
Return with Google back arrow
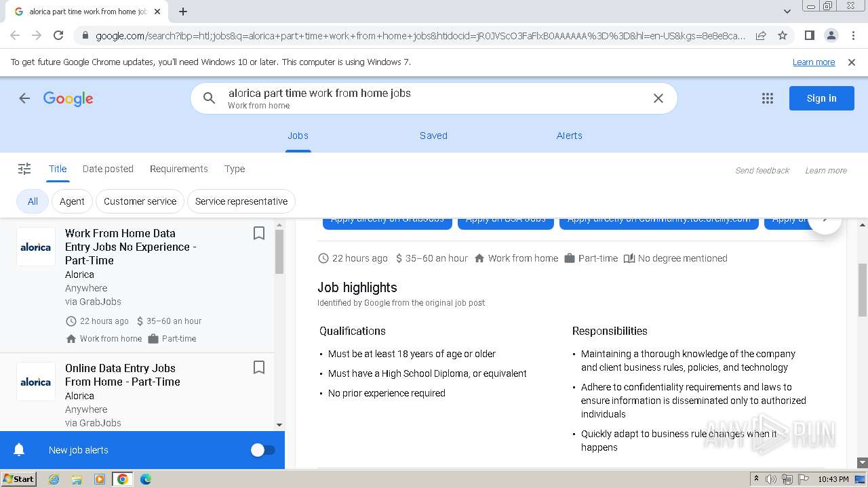click(x=24, y=98)
